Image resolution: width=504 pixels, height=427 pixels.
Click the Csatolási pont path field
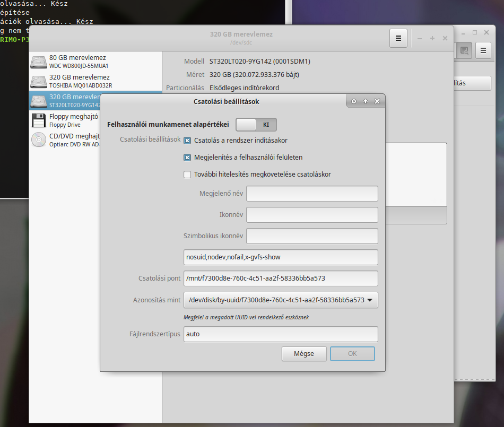281,278
